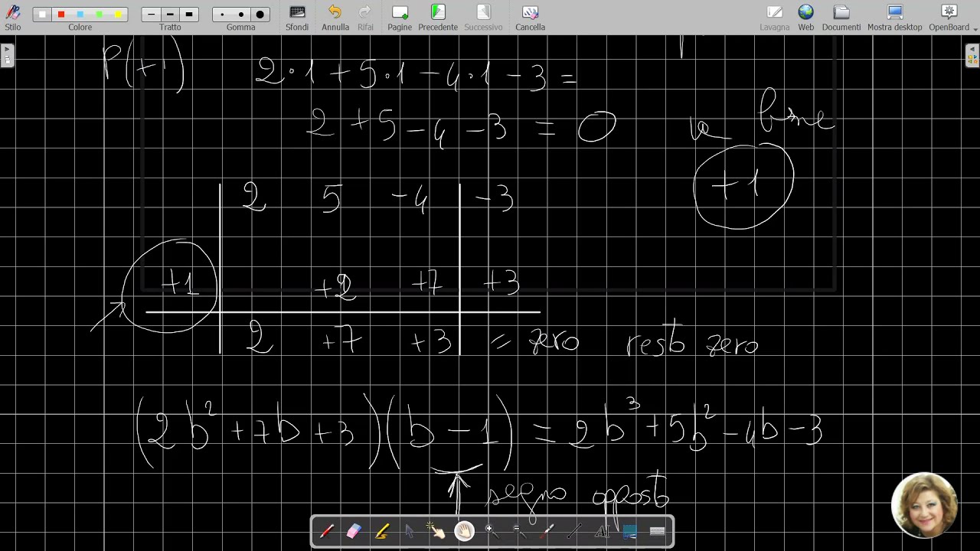This screenshot has width=980, height=551.
Task: Select the large Gomma eraser size
Action: pos(260,15)
